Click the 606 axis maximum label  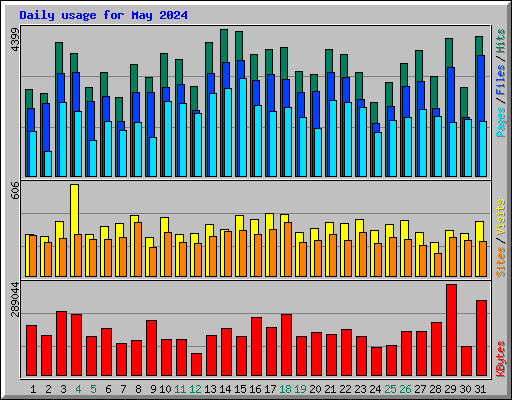[x=15, y=190]
